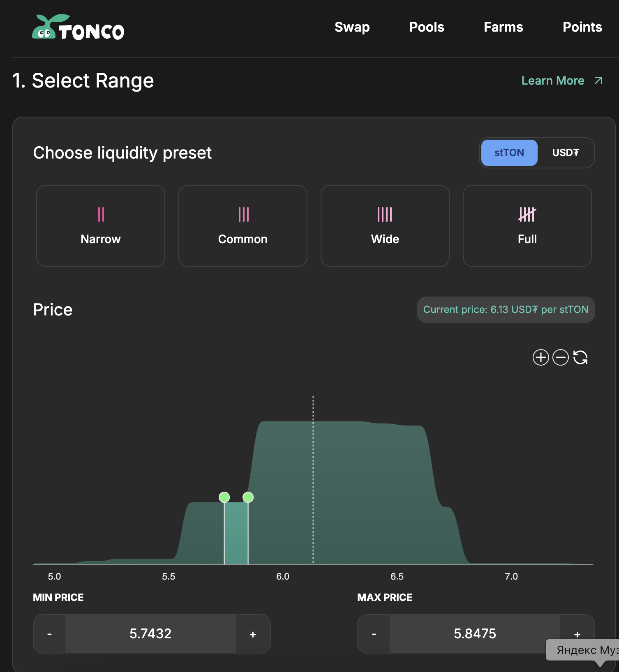Click the MAX PRICE label
This screenshot has height=672, width=619.
[385, 598]
